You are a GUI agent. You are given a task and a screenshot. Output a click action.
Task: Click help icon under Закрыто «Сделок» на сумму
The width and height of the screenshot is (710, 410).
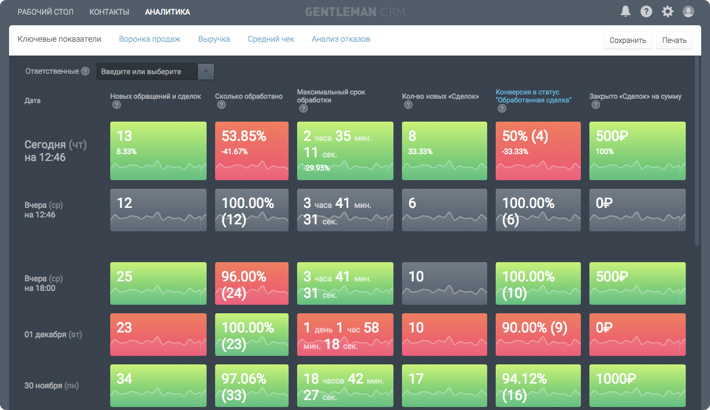594,105
